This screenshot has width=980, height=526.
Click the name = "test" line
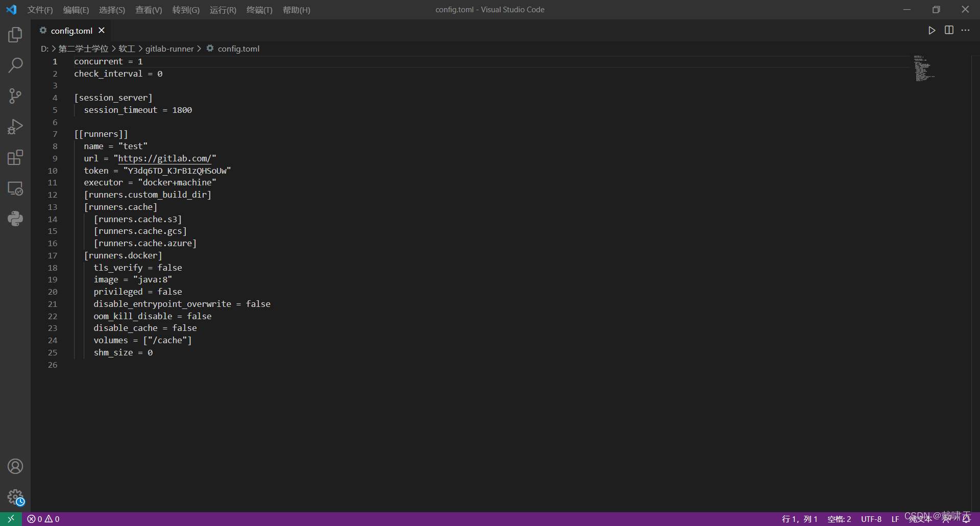116,146
